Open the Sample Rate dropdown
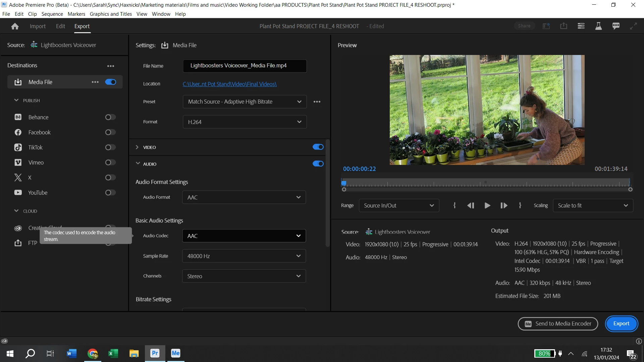This screenshot has height=362, width=644. pyautogui.click(x=244, y=256)
